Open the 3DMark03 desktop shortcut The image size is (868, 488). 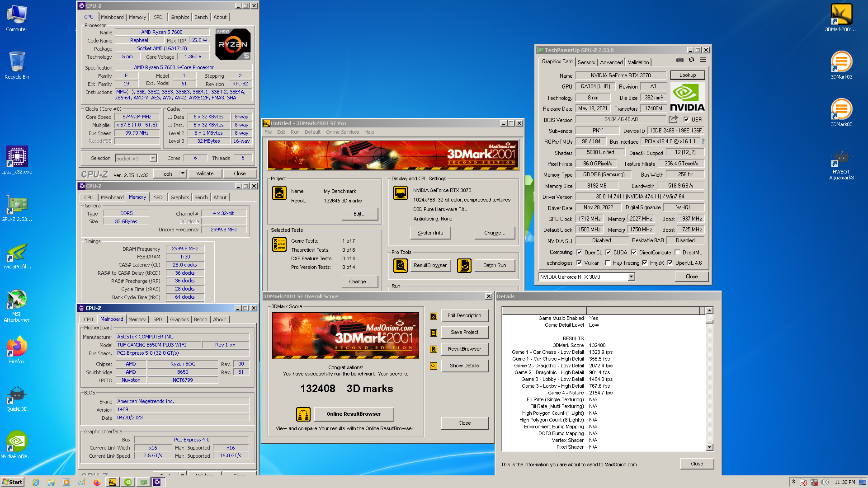(x=841, y=65)
